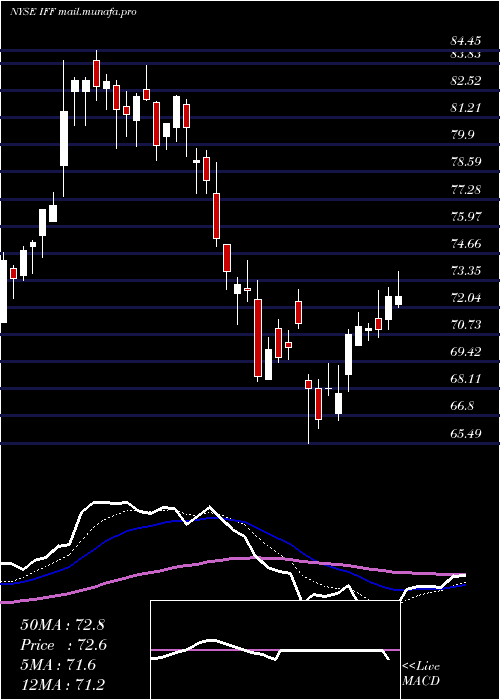Image resolution: width=500 pixels, height=700 pixels.
Task: Select the 77.28 price axis label
Action: click(x=465, y=189)
